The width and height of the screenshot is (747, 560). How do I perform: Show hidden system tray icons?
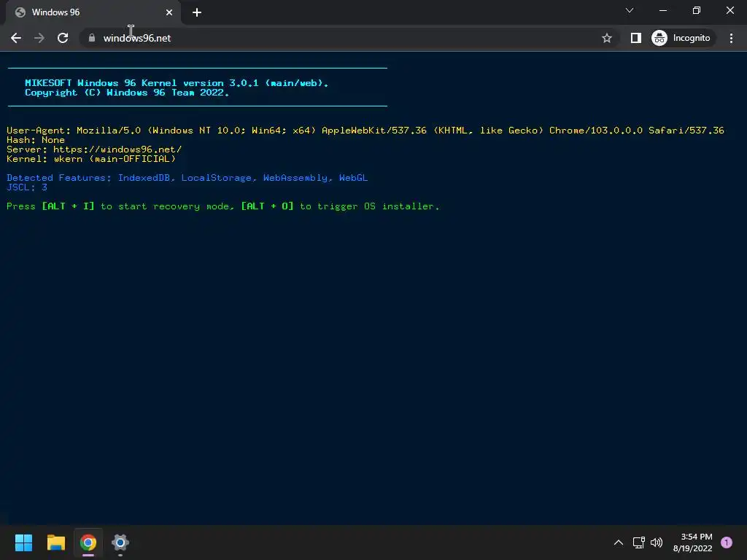point(619,542)
